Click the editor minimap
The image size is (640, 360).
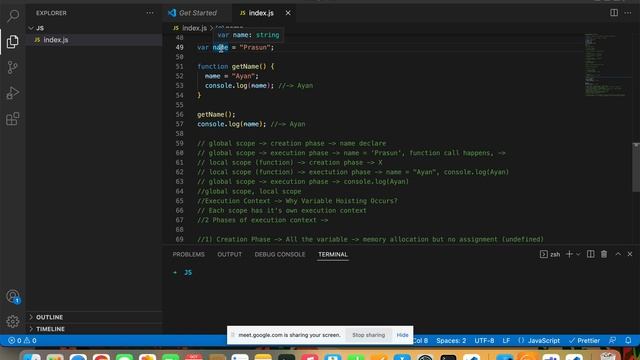[x=607, y=66]
